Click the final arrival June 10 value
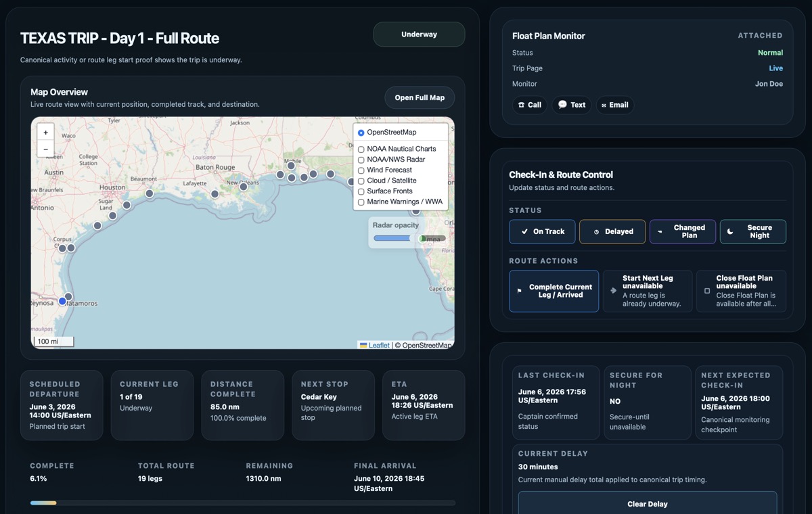The height and width of the screenshot is (514, 812). 389,484
